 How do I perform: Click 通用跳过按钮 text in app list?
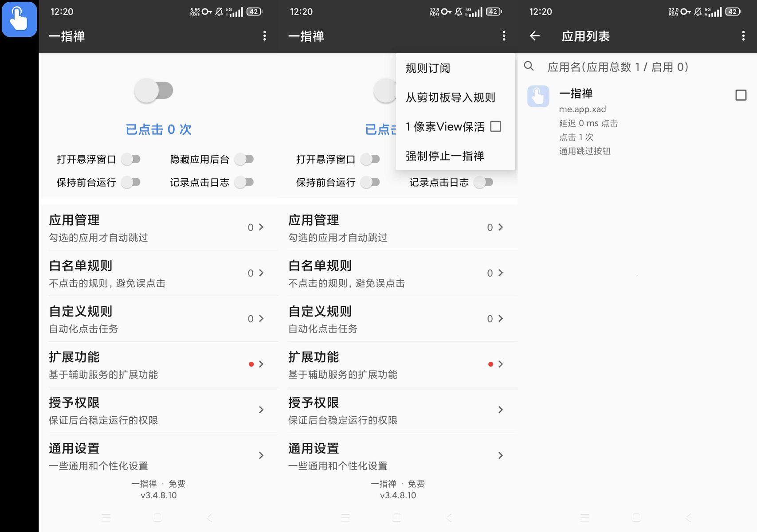(585, 151)
